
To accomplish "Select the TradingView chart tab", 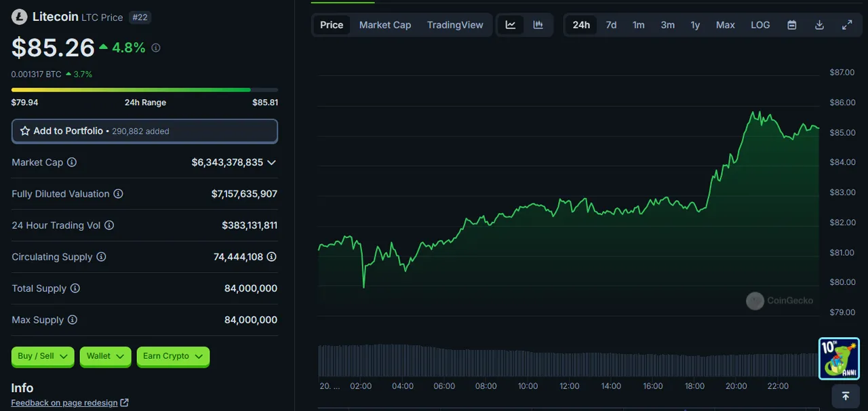I will 455,25.
